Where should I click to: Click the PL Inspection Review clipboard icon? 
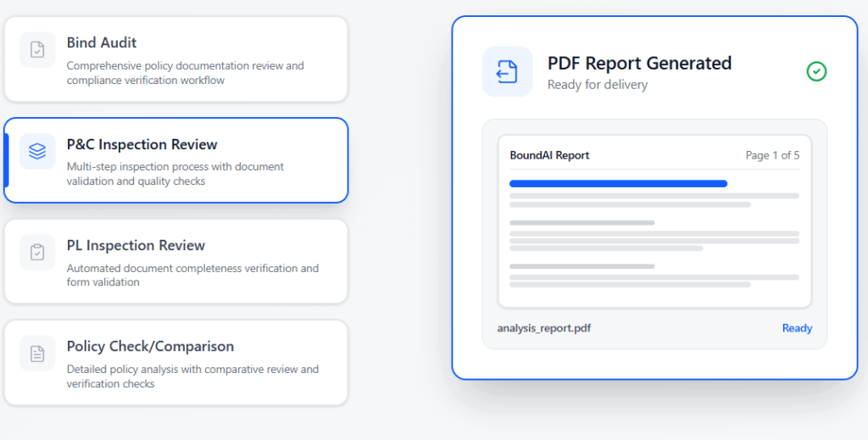tap(37, 253)
